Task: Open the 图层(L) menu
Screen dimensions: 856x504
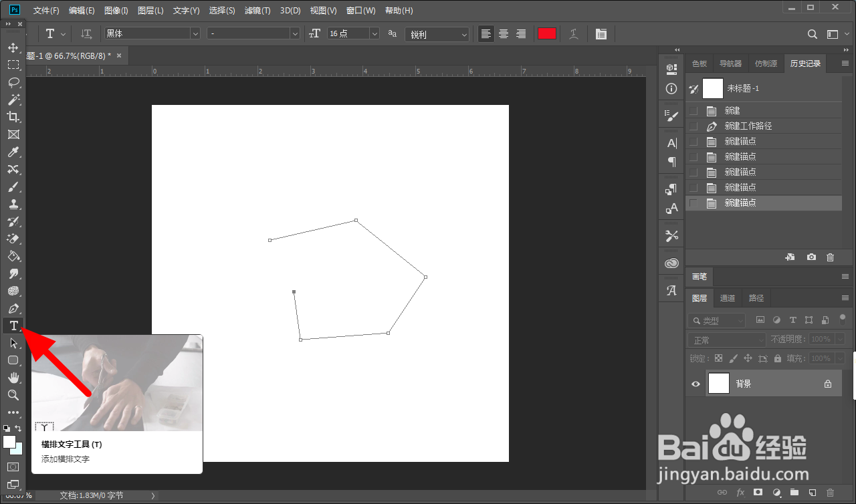Action: click(x=150, y=11)
